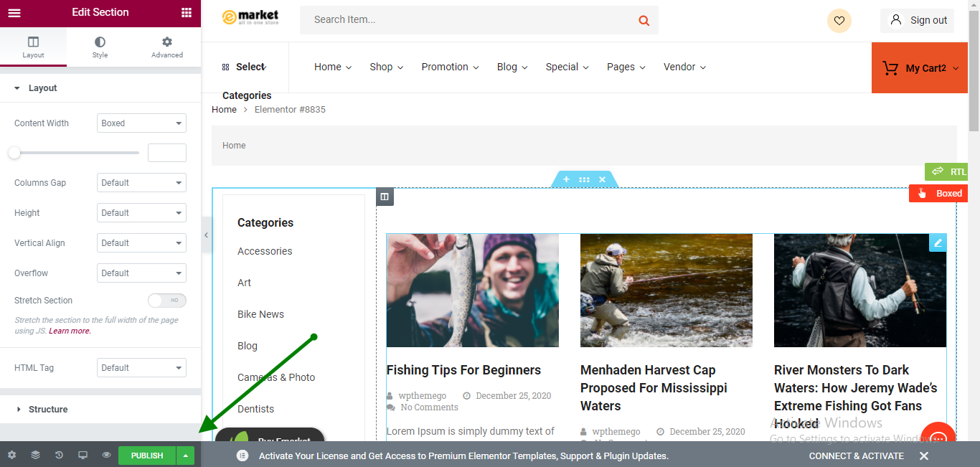The width and height of the screenshot is (980, 467).
Task: Click the Content Width slider handle
Action: (x=14, y=153)
